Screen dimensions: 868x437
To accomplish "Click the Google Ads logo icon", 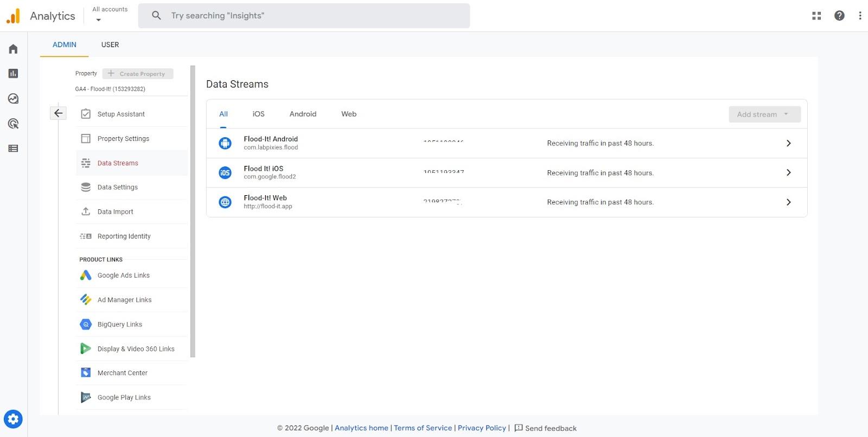I will click(x=86, y=275).
